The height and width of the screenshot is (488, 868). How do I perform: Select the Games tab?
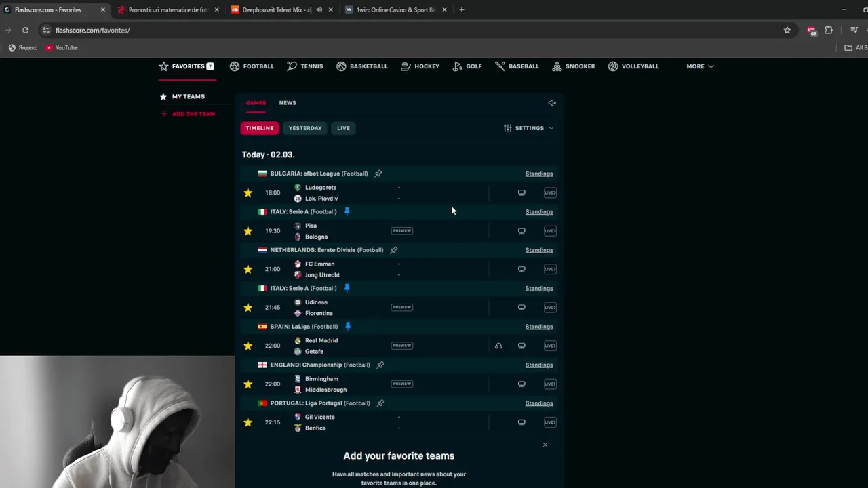(x=256, y=103)
